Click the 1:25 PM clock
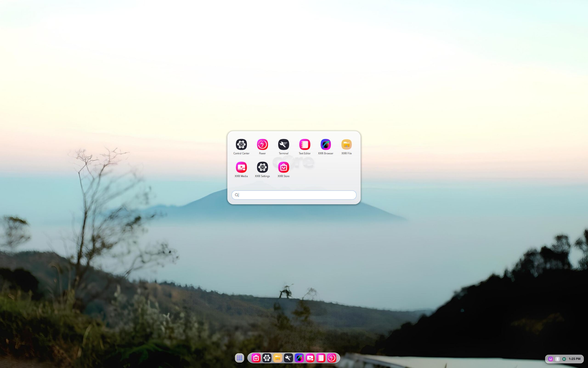 point(574,359)
